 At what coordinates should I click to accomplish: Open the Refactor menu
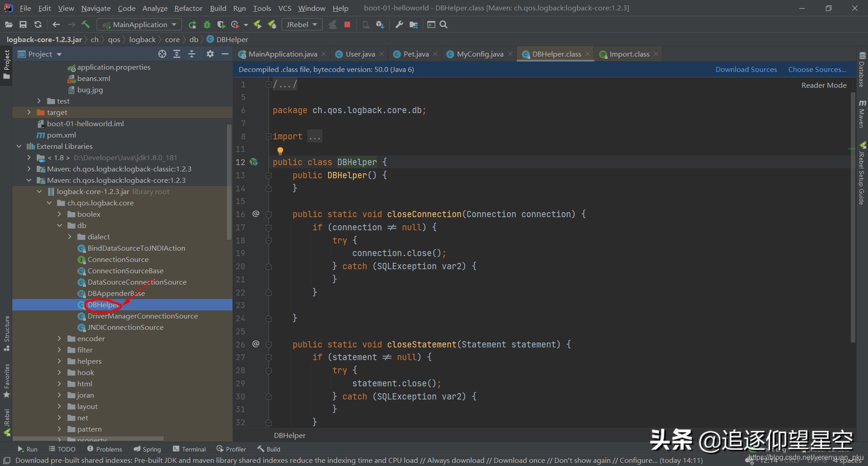point(188,8)
